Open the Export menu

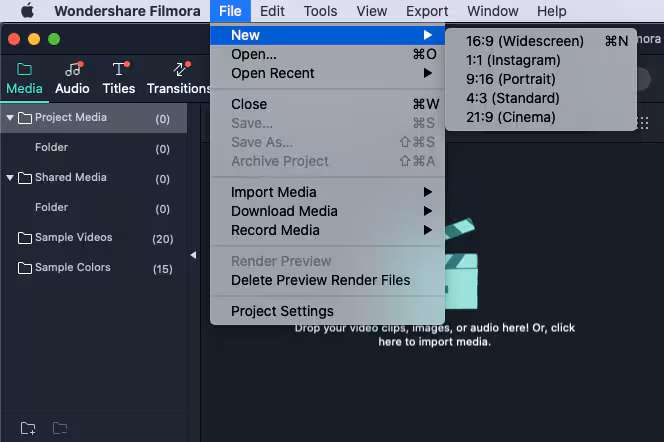point(427,11)
